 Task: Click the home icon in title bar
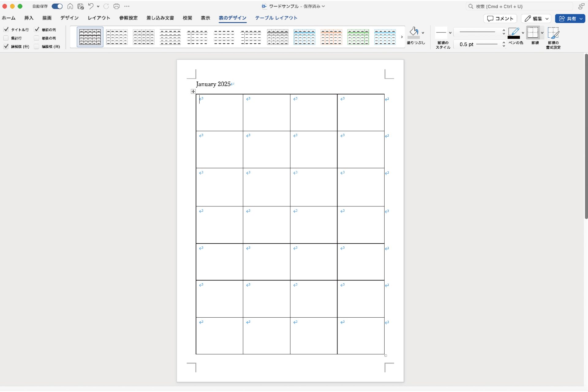(x=70, y=6)
